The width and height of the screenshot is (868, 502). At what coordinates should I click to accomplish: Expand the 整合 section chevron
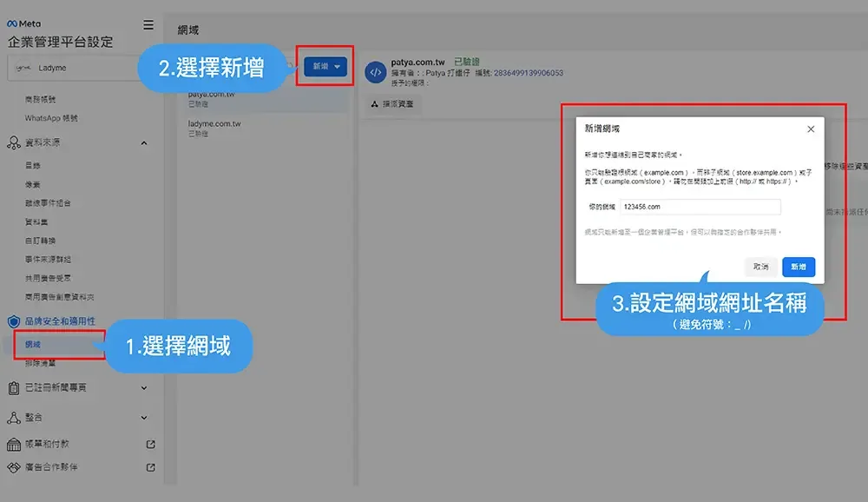[144, 417]
